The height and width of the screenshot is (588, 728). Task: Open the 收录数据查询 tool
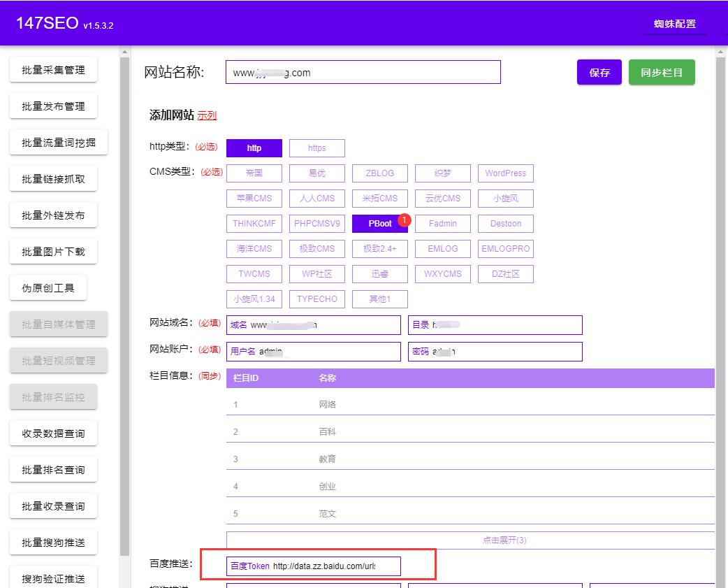[x=53, y=433]
